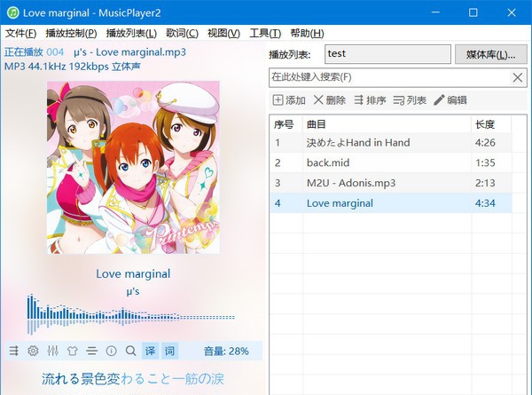The image size is (532, 395).
Task: Select track 決めたよHand in Hand
Action: click(x=391, y=143)
